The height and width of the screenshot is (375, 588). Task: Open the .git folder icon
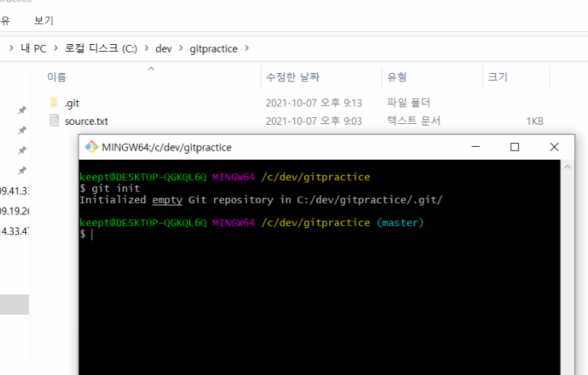54,102
